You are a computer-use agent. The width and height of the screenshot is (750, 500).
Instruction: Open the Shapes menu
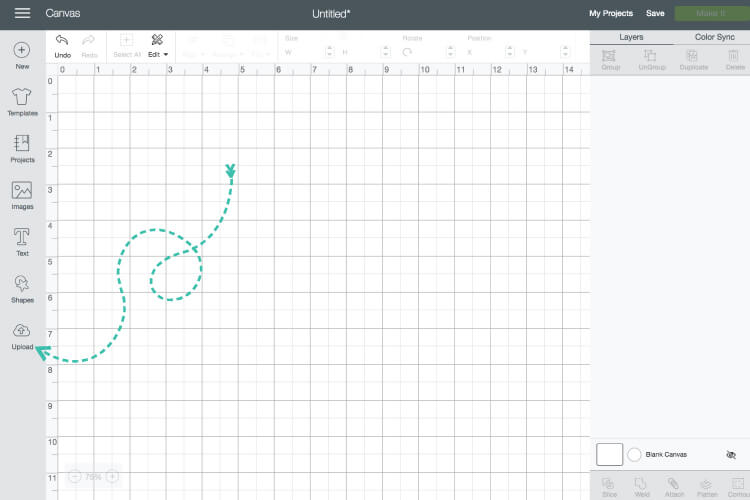22,289
